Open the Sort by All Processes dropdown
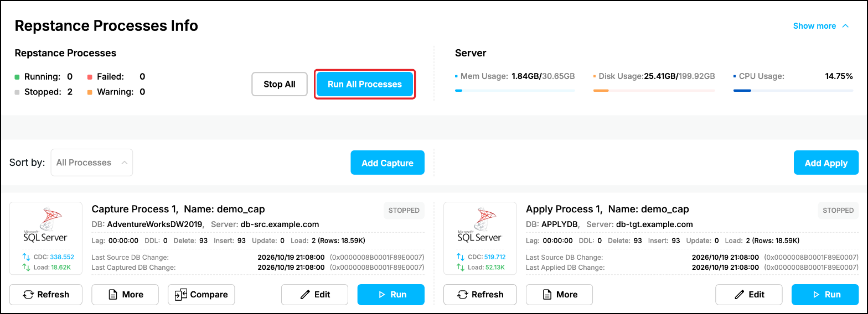The image size is (868, 314). 92,163
